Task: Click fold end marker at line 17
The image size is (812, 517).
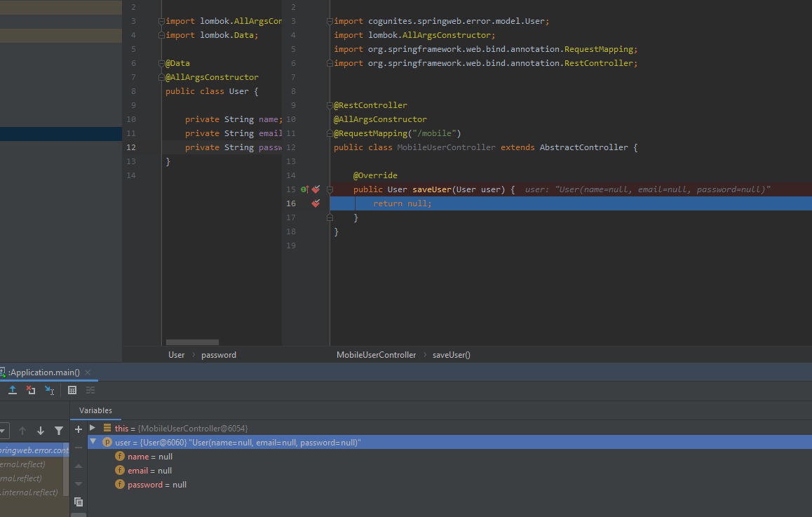Action: click(x=330, y=217)
